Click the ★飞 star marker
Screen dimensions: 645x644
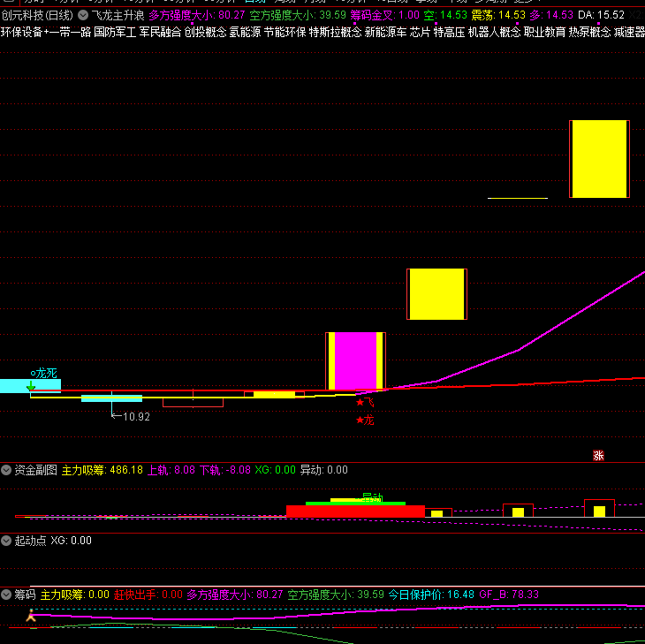[365, 402]
